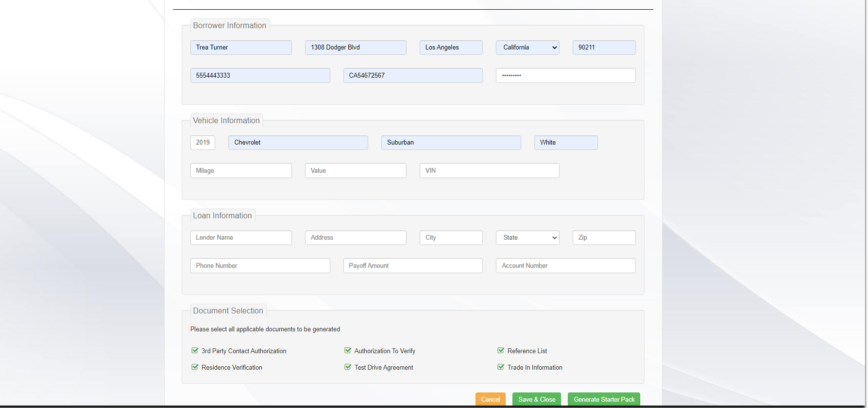Focus the Payoff Amount input field
The width and height of the screenshot is (868, 408).
click(413, 266)
